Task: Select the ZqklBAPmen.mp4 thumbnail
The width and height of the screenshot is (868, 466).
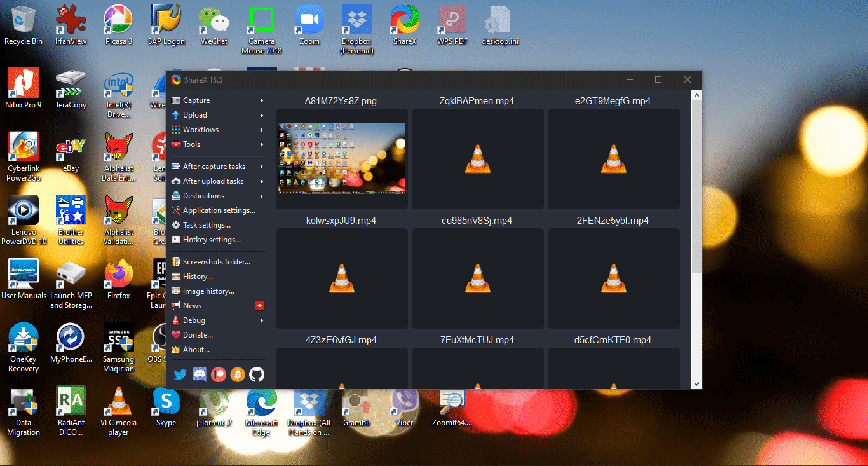Action: pos(478,158)
